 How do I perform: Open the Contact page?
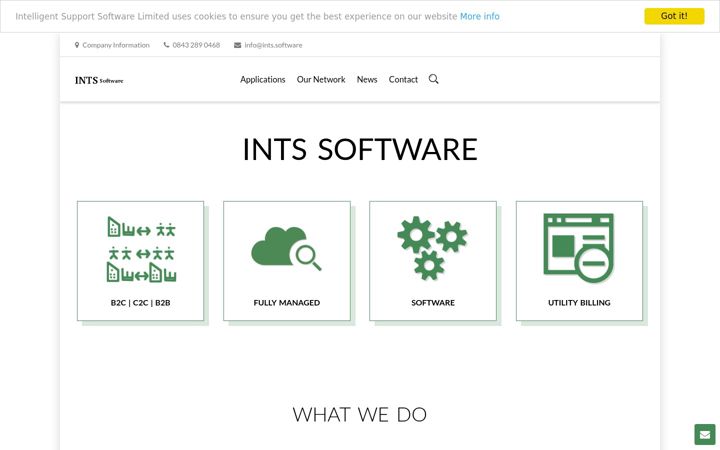tap(403, 79)
